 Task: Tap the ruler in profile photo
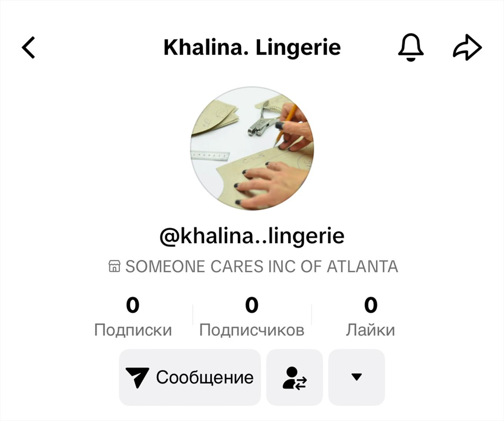pos(210,156)
